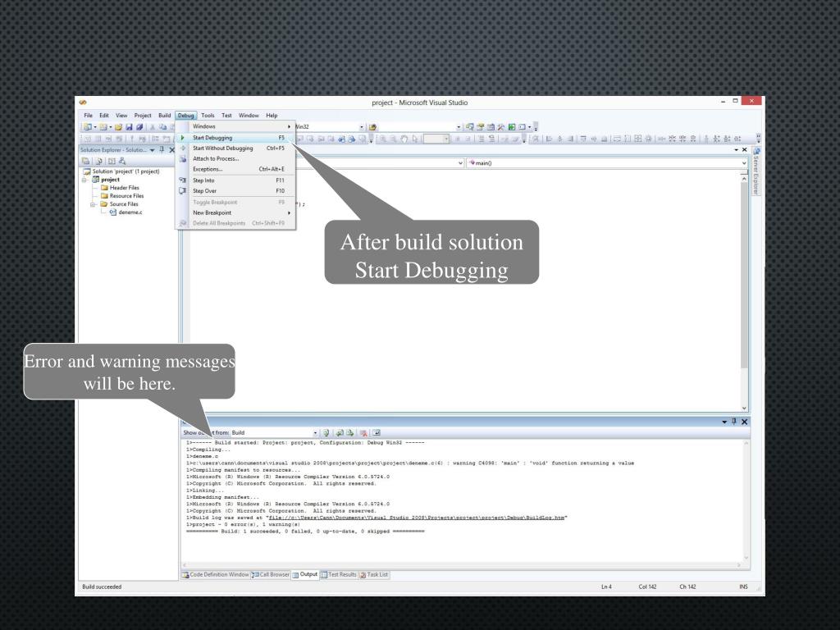
Task: Click the Open File toolbar icon
Action: (118, 127)
